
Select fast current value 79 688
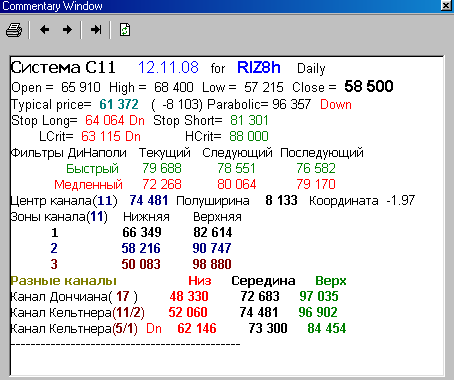[162, 168]
